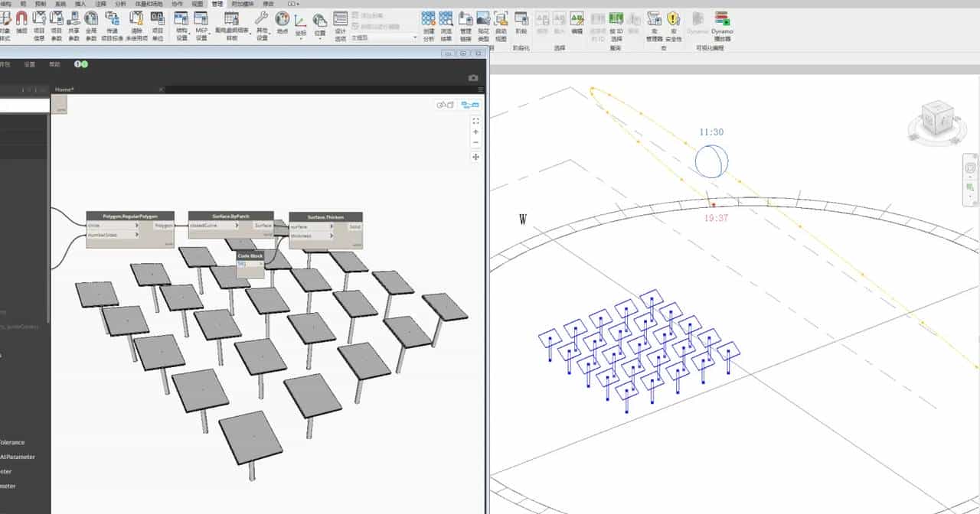
Task: Click the Dynamo canvas zoom in plus
Action: [475, 132]
